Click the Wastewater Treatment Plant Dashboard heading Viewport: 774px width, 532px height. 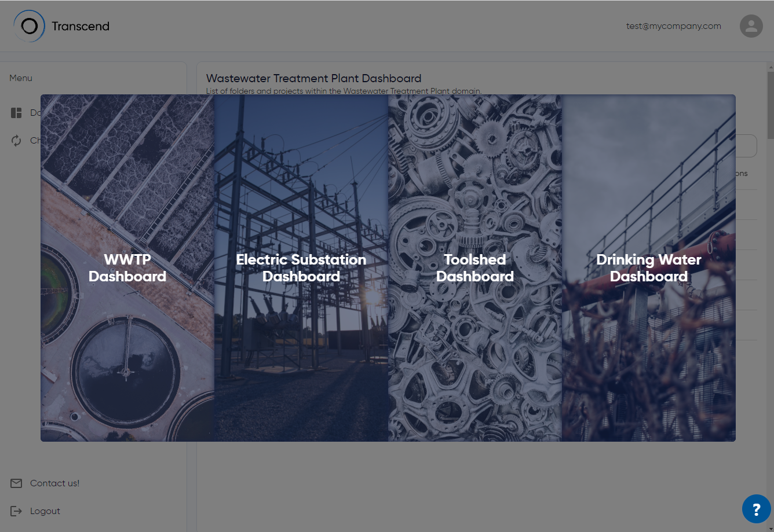tap(313, 78)
